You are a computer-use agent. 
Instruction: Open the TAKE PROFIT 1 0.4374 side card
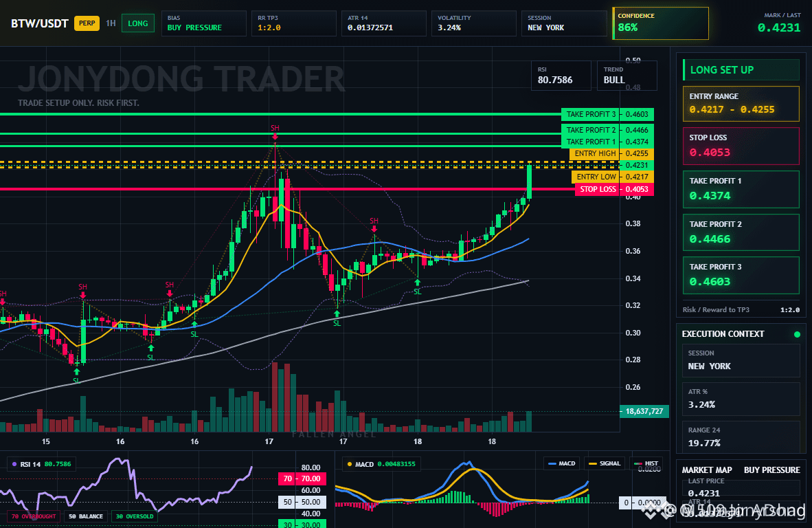(x=741, y=189)
